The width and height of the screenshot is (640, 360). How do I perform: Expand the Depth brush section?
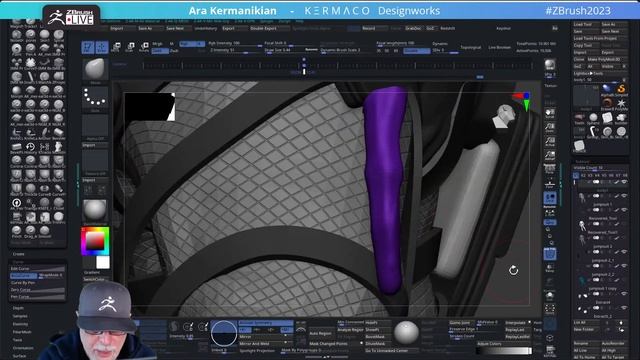[18, 308]
